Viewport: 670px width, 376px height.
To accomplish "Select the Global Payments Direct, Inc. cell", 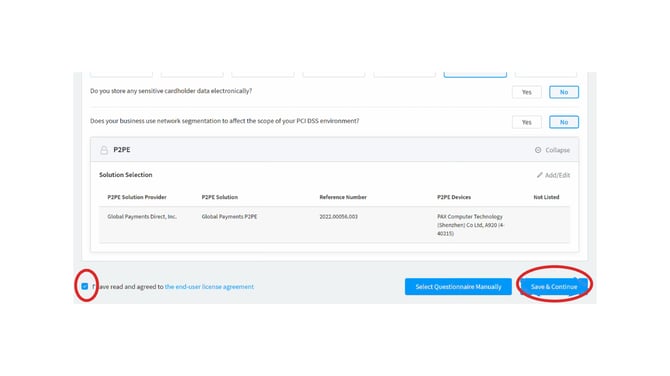I will [142, 217].
